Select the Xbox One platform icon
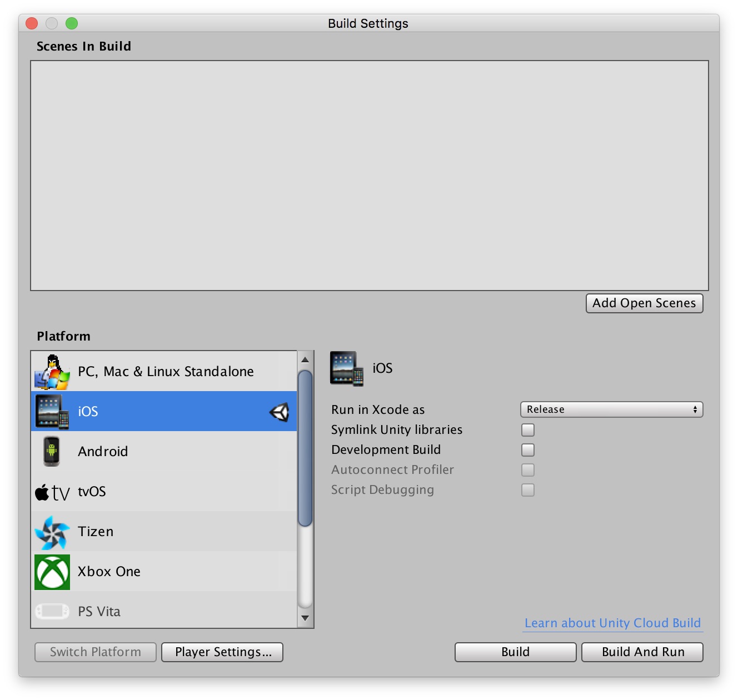The width and height of the screenshot is (738, 700). (52, 571)
